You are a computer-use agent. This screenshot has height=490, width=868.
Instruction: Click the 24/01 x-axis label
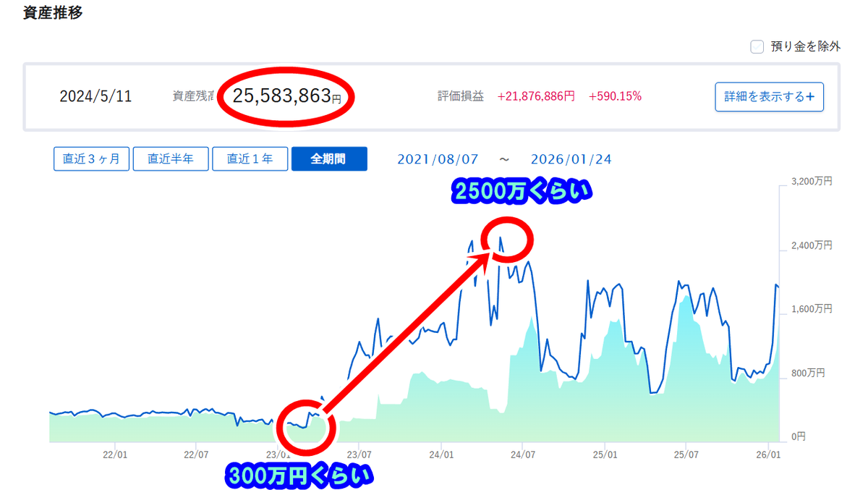tap(441, 455)
